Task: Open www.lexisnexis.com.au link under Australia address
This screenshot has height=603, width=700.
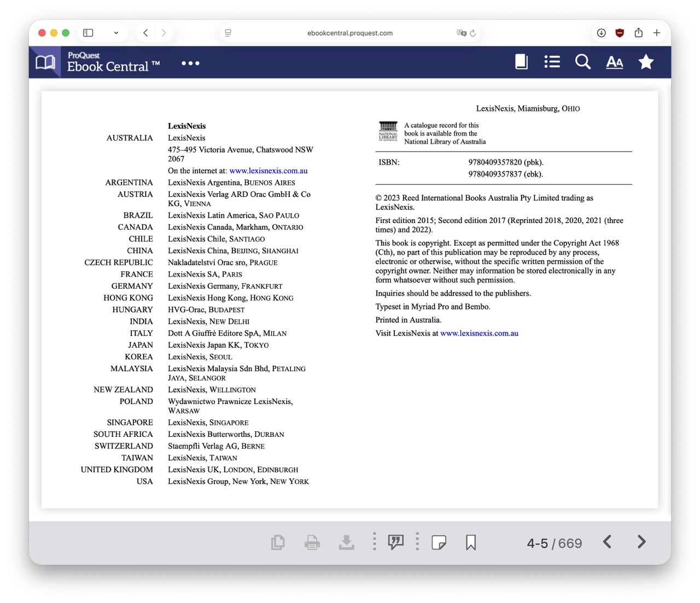Action: (268, 171)
